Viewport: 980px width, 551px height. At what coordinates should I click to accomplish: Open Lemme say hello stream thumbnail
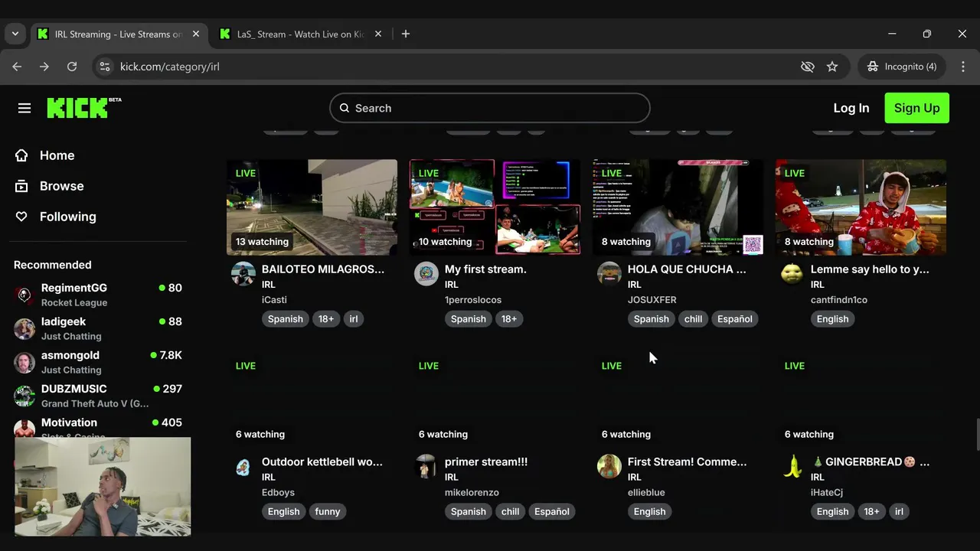coord(861,207)
